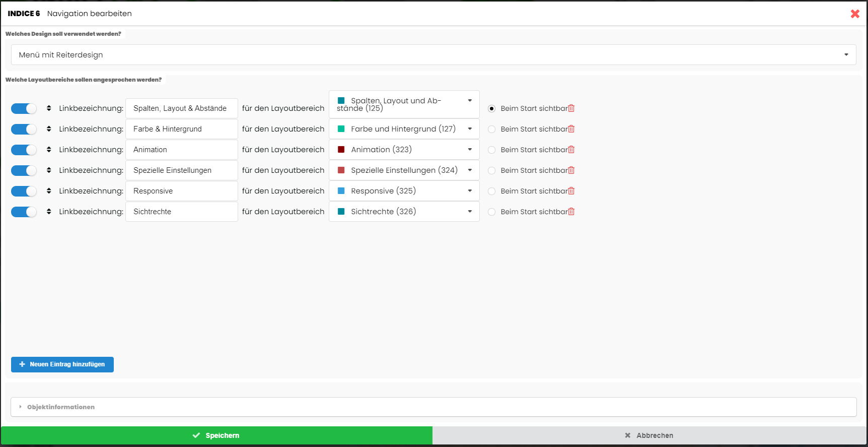Screen dimensions: 868x447
Task: Disable the toggle for Farbe & Hintergrund
Action: pyautogui.click(x=24, y=130)
